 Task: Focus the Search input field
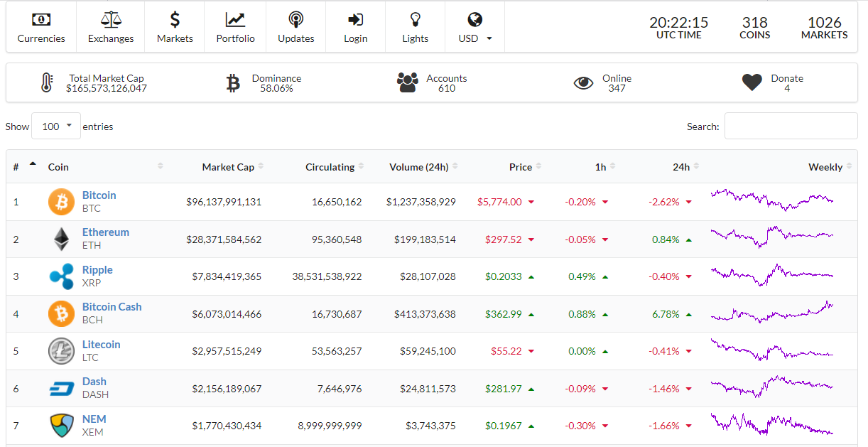pos(791,126)
